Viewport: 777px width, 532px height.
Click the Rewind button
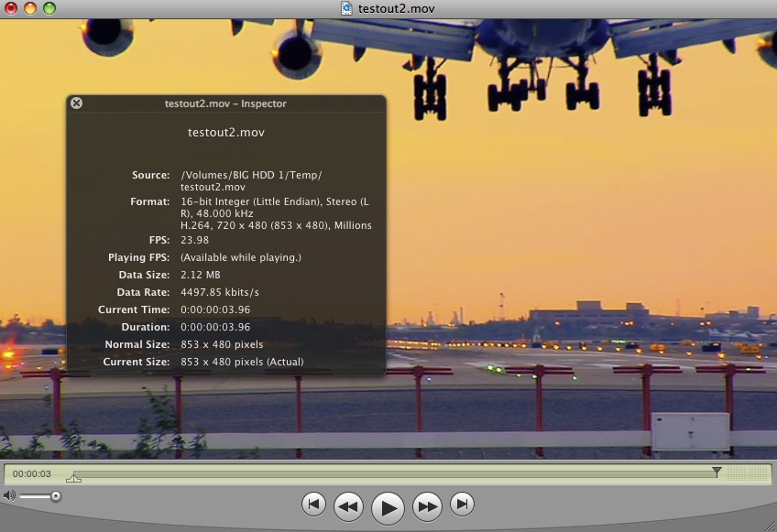click(x=348, y=506)
